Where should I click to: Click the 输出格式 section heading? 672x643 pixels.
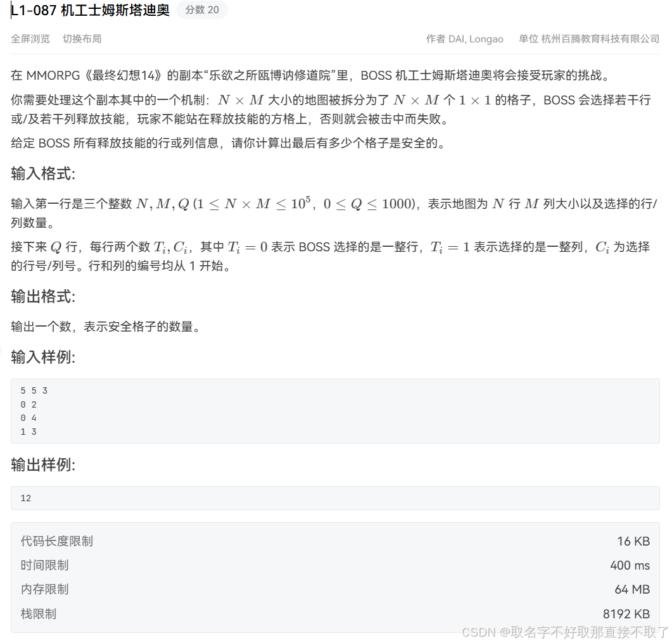pyautogui.click(x=37, y=296)
